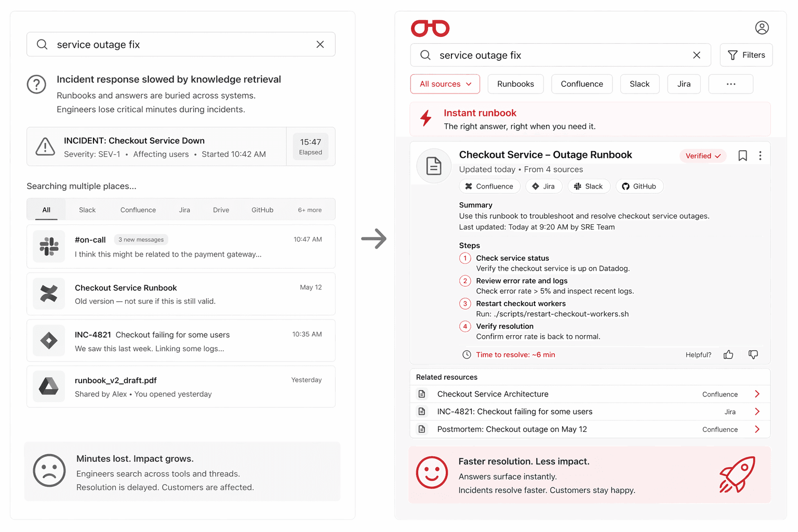This screenshot has height=532, width=798.
Task: Switch to the Confluence tab in left panel
Action: pos(138,210)
